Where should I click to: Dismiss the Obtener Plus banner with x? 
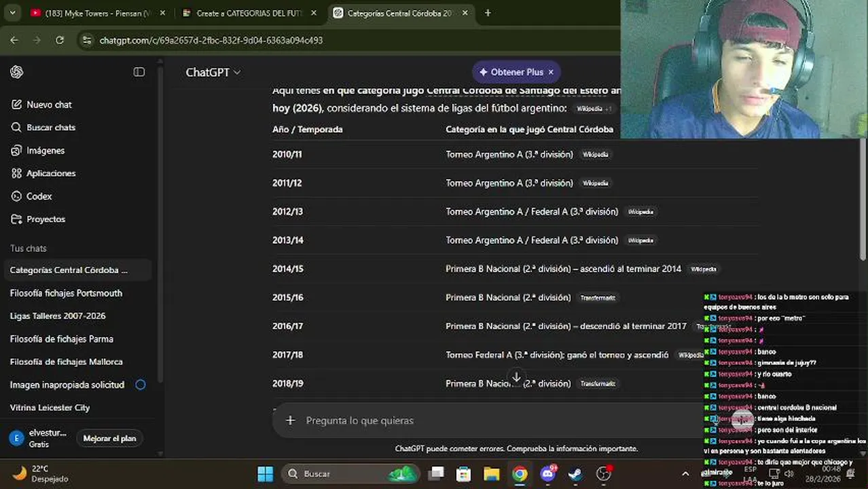click(x=551, y=72)
